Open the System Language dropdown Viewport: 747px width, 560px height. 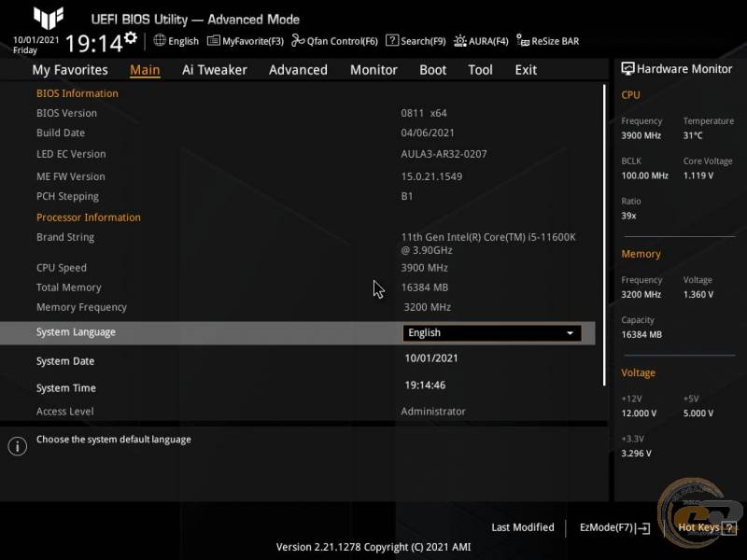point(492,333)
